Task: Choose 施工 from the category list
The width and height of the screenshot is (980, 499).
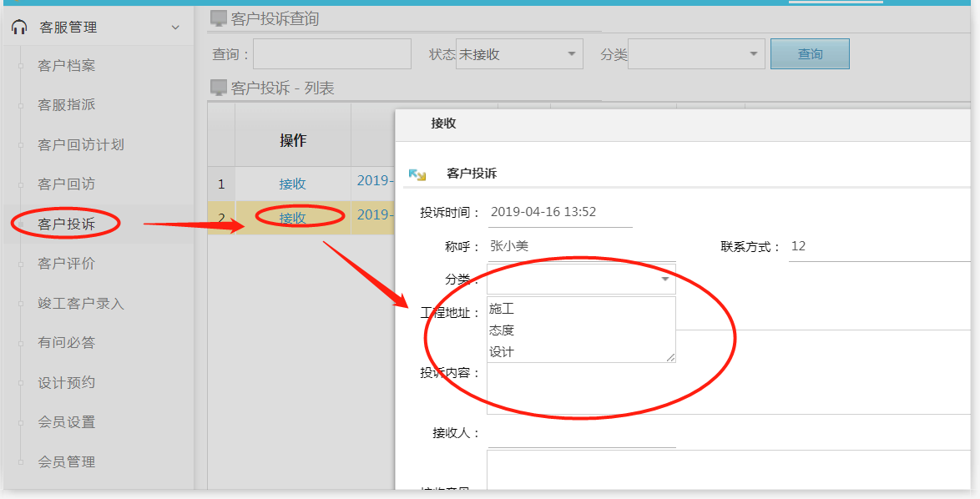Action: click(x=502, y=309)
